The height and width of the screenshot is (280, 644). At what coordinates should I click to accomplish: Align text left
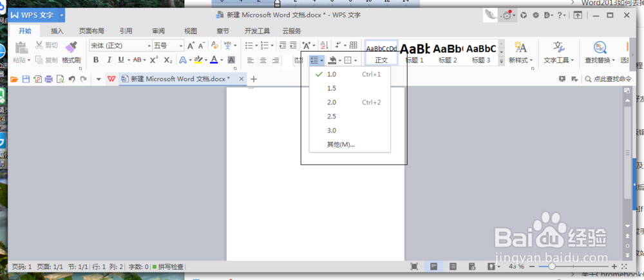point(251,61)
